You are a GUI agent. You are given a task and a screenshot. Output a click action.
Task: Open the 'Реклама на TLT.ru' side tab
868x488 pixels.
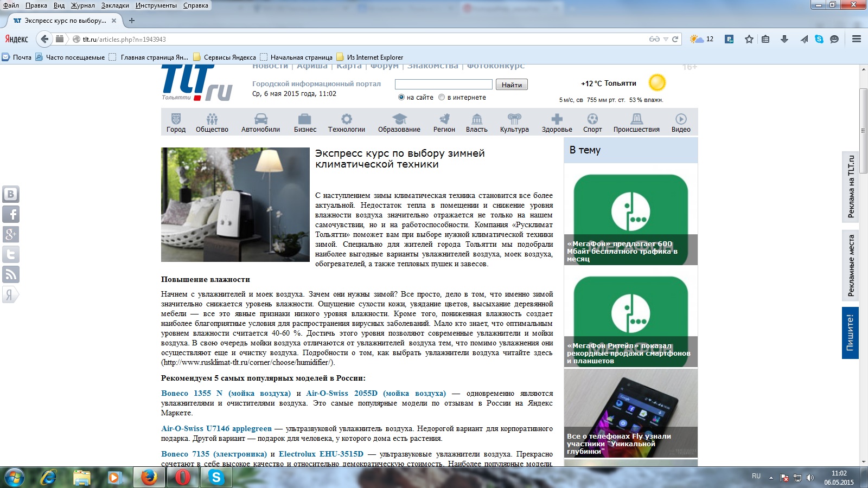point(850,187)
